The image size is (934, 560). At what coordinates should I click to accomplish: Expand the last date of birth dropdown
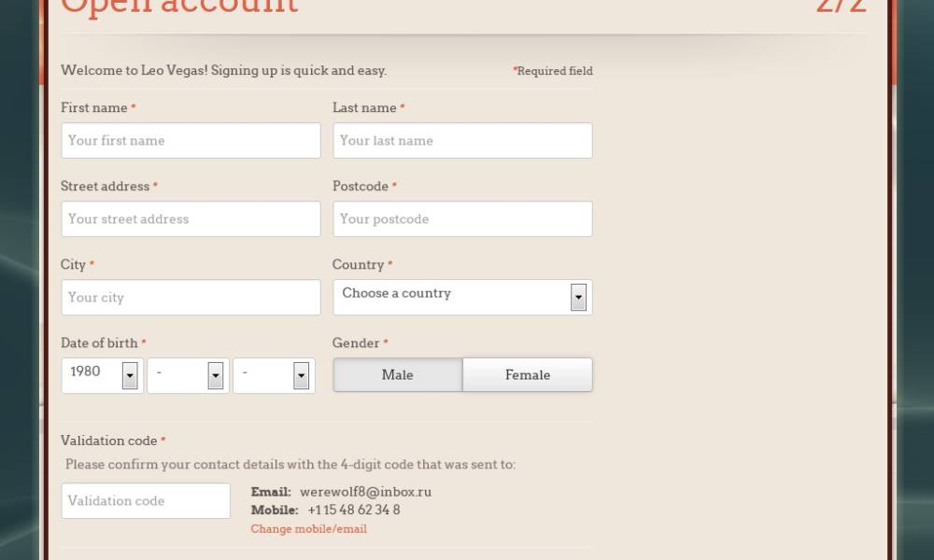click(x=274, y=375)
